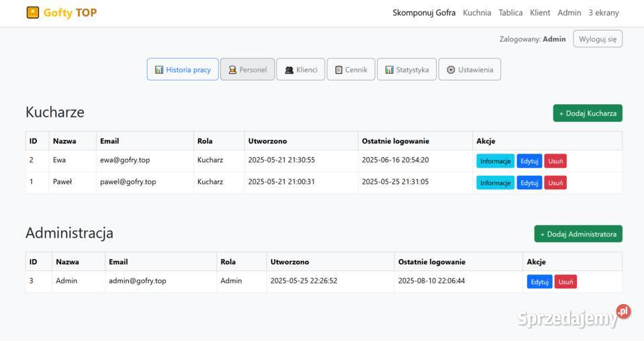
Task: Click the Dodaj Administratora button
Action: pos(578,234)
